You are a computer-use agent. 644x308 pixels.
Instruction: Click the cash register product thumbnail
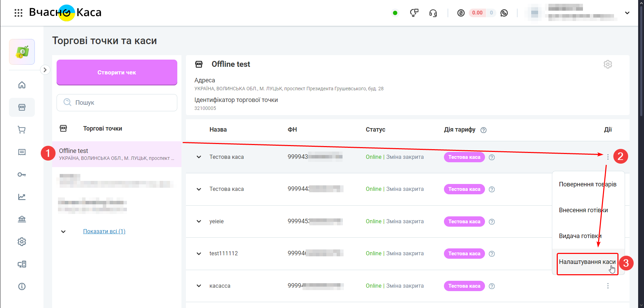[x=22, y=52]
